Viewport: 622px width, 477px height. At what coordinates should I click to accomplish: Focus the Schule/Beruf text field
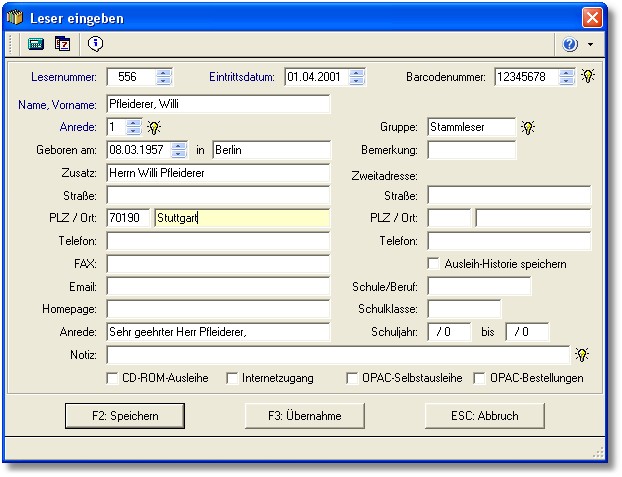click(x=478, y=287)
